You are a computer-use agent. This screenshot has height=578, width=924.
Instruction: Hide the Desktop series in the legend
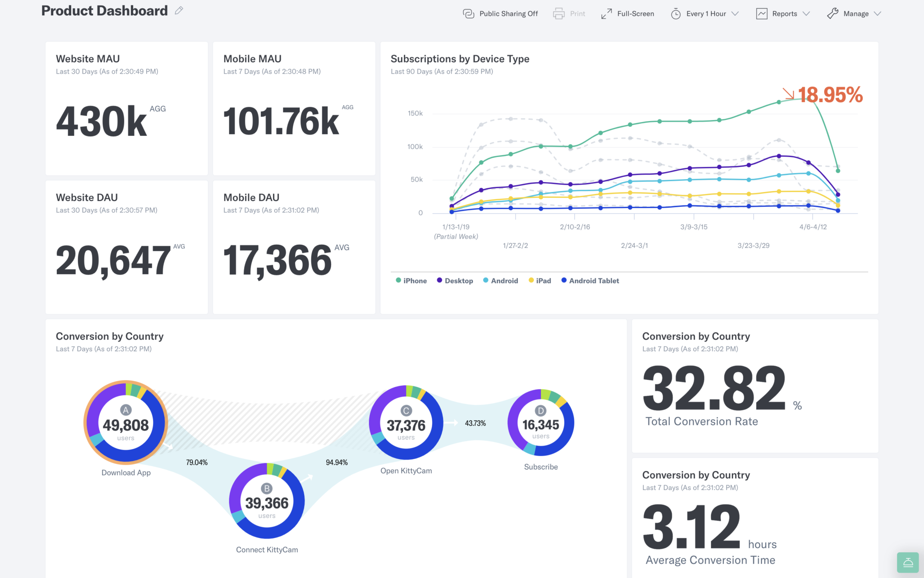tap(455, 280)
